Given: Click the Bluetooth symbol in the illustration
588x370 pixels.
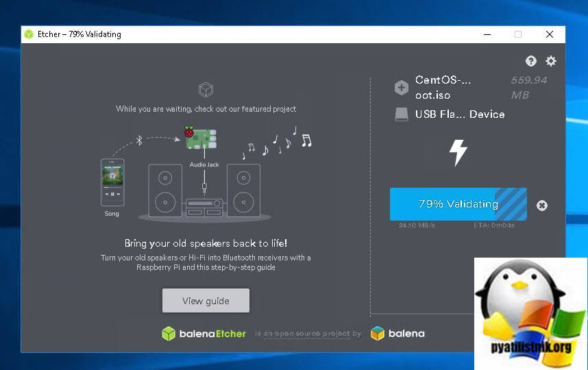Looking at the screenshot, I should [x=138, y=140].
